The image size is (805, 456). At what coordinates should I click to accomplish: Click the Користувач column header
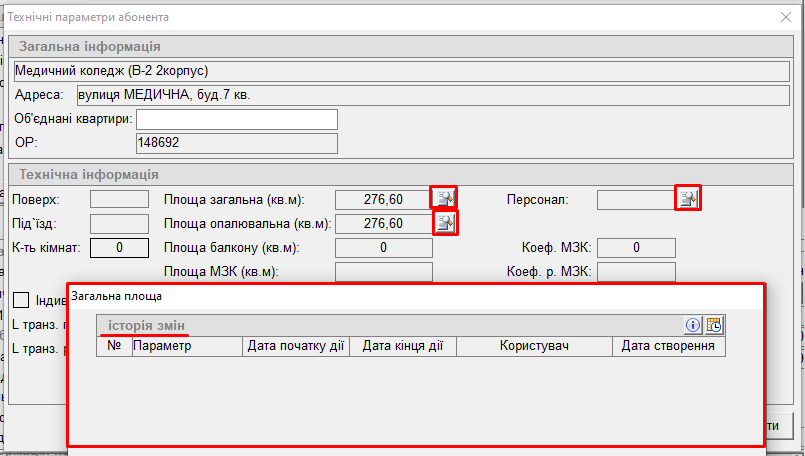click(x=534, y=346)
